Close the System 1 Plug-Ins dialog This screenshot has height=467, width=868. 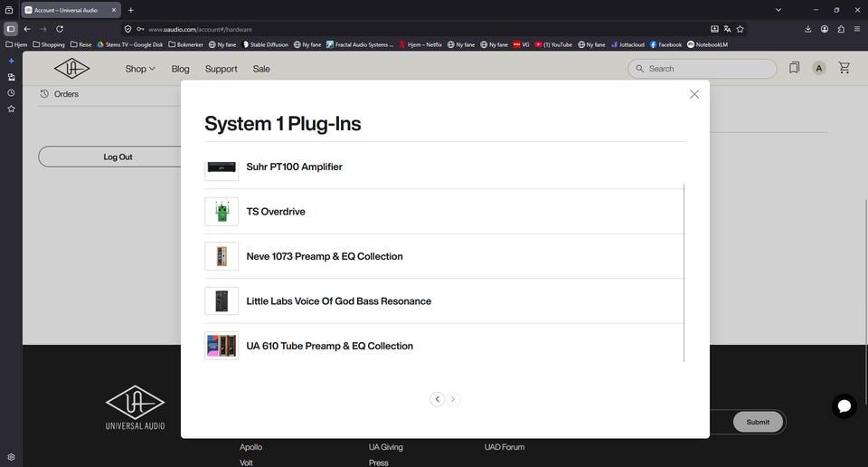coord(694,94)
